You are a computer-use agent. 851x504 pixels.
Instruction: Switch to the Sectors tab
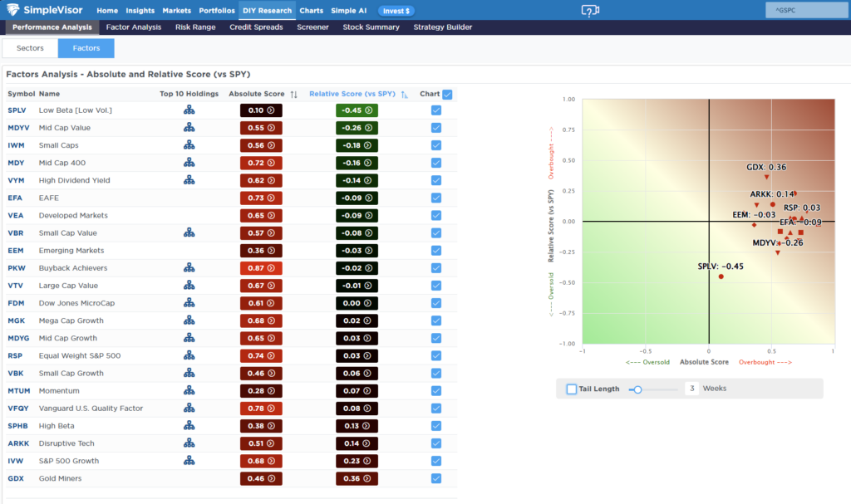pos(30,47)
